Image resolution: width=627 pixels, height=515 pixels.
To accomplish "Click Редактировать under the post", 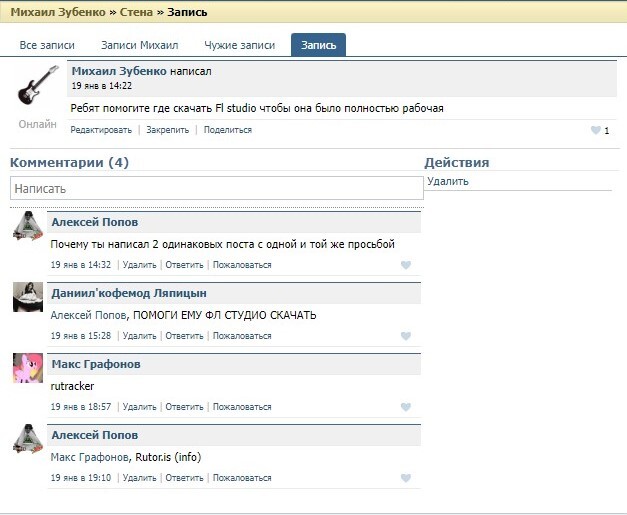I will [x=101, y=130].
